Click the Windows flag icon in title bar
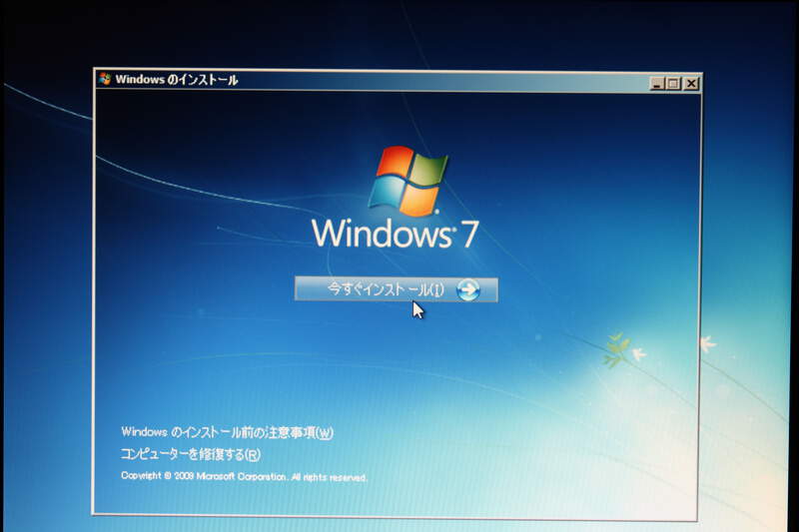Screen dimensions: 799x532 pos(106,79)
